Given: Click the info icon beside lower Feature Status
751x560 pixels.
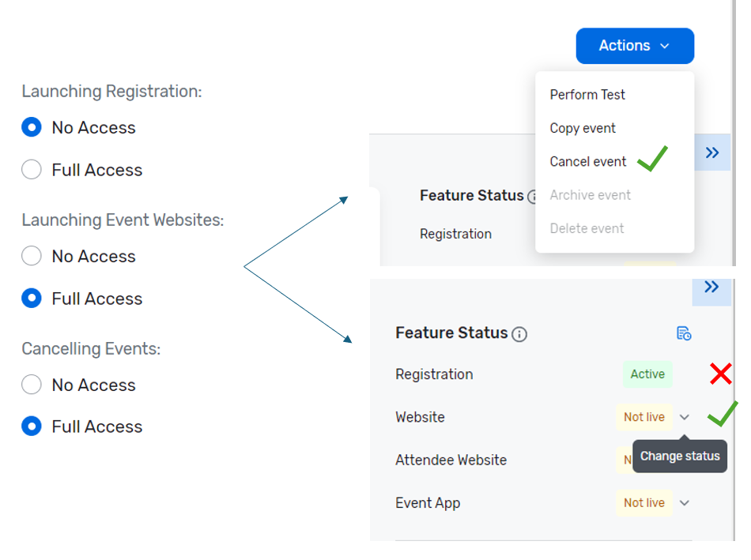Looking at the screenshot, I should [x=519, y=334].
